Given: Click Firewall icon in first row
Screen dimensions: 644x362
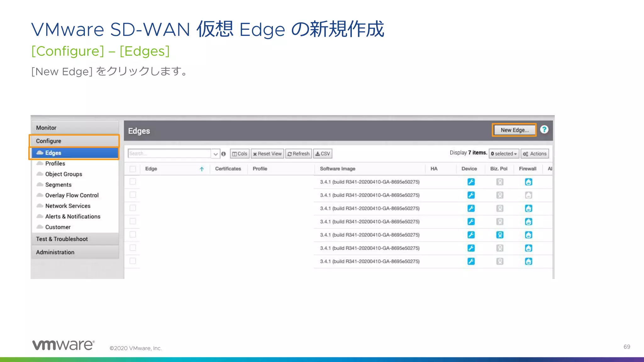Looking at the screenshot, I should point(528,182).
